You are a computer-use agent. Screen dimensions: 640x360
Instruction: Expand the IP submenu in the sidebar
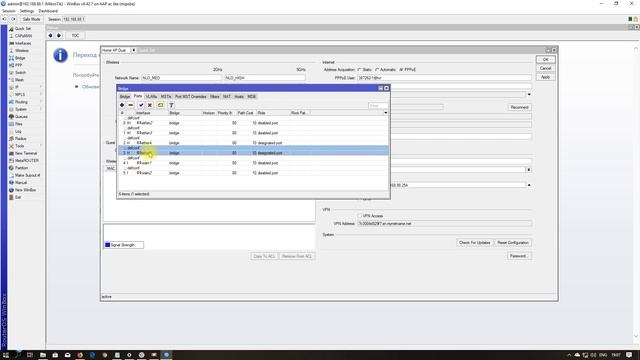tap(41, 87)
